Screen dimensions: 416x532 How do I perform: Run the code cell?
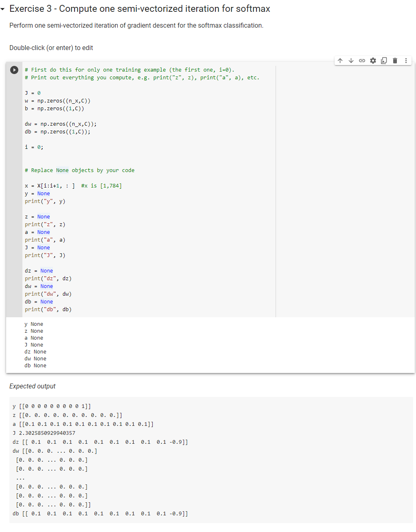[x=14, y=70]
